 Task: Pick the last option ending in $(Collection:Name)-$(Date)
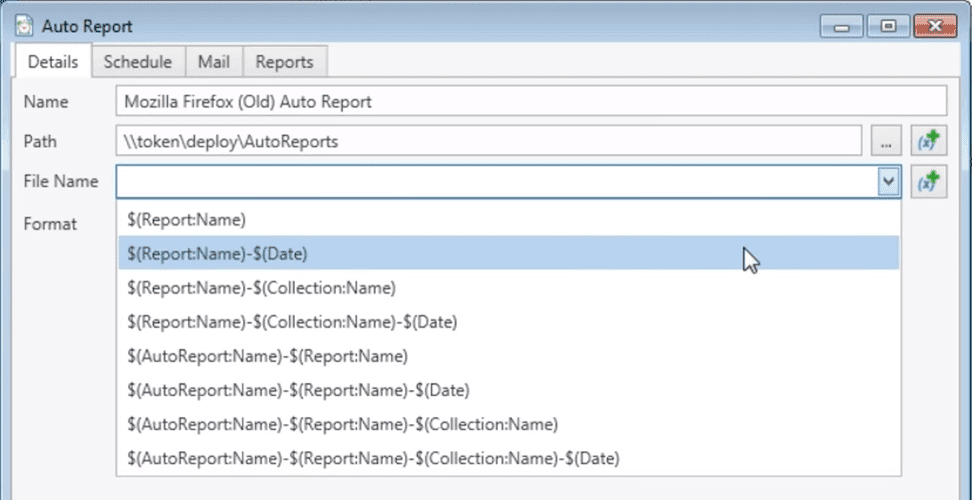pyautogui.click(x=508, y=458)
